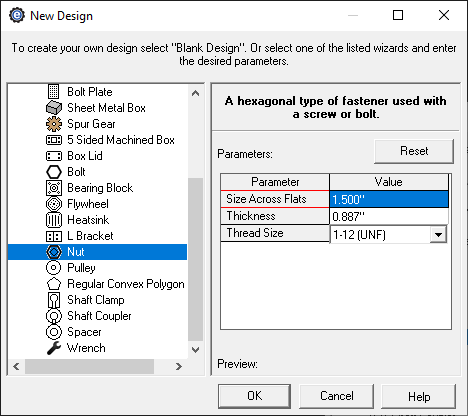Confirm the new design with OK
This screenshot has width=468, height=416.
[x=254, y=396]
